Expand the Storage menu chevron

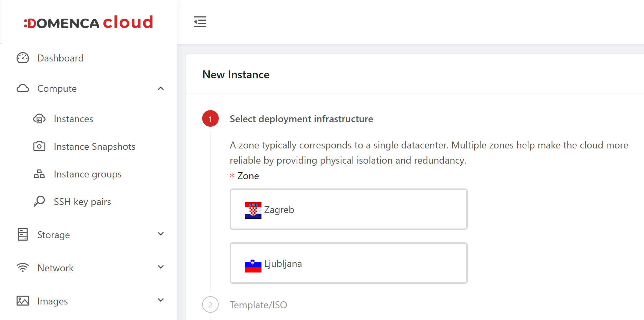coord(161,234)
